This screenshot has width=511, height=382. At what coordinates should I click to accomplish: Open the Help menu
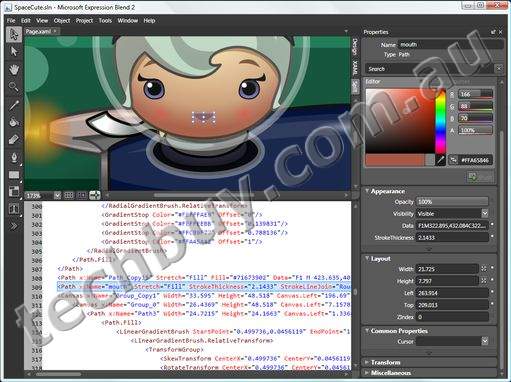(x=149, y=21)
